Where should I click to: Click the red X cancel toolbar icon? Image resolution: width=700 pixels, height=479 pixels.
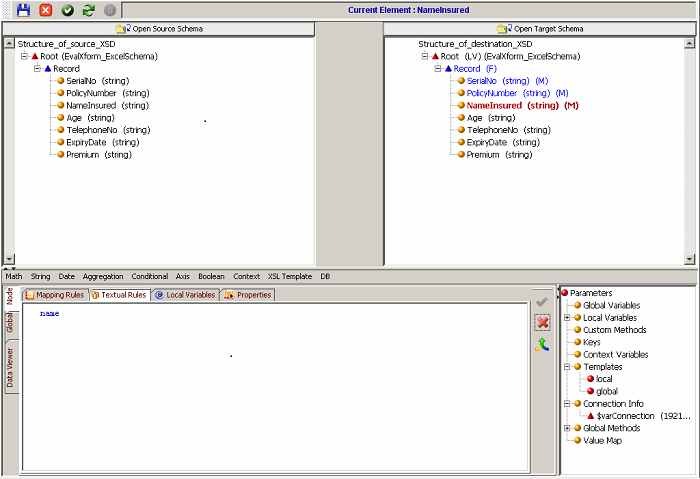(46, 10)
